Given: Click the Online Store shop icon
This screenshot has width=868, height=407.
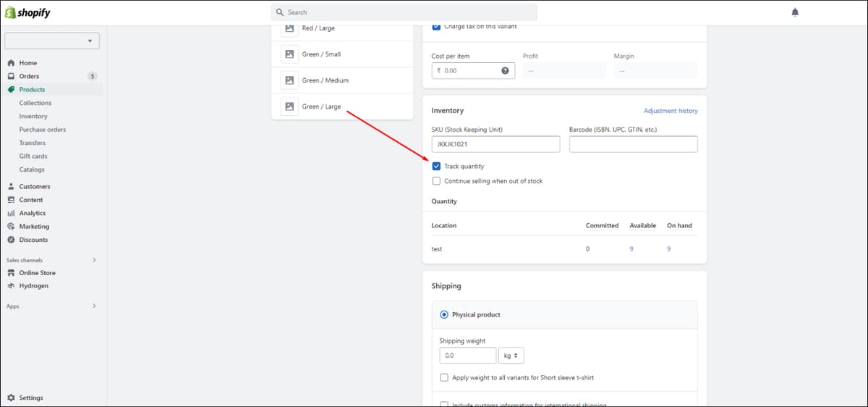Looking at the screenshot, I should click(x=11, y=273).
